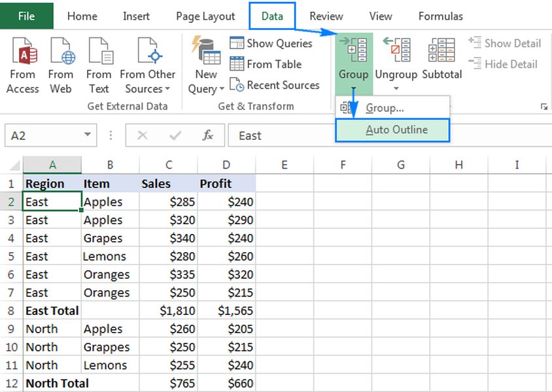Select the Data tab

click(272, 16)
